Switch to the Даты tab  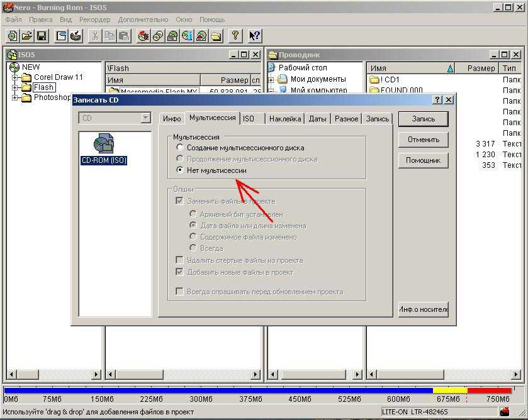click(x=318, y=119)
